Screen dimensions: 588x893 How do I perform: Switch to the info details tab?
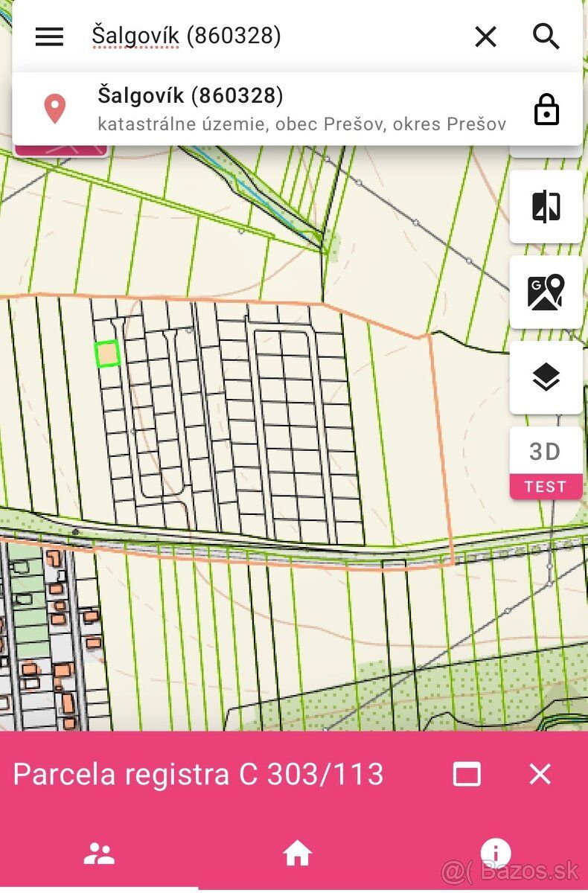(496, 853)
